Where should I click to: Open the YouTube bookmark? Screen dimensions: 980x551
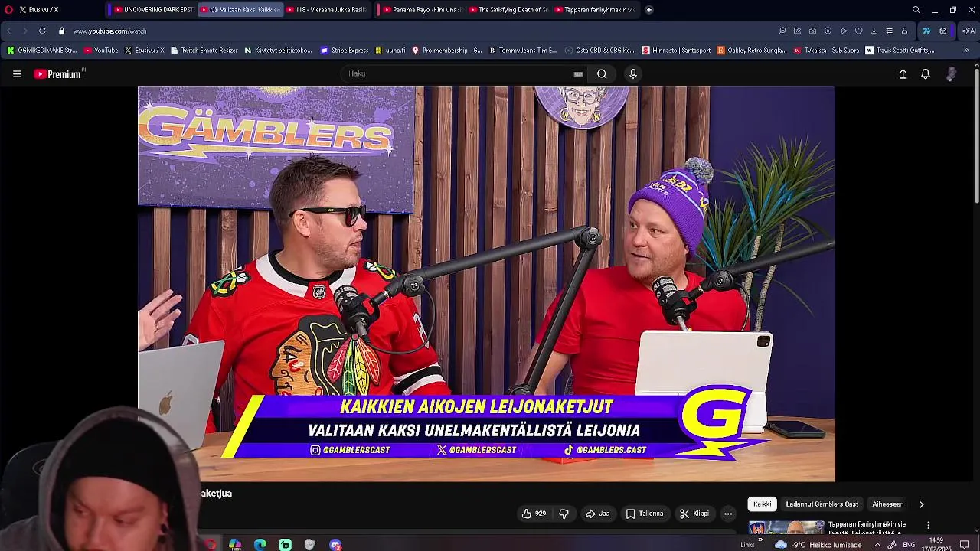tap(101, 51)
